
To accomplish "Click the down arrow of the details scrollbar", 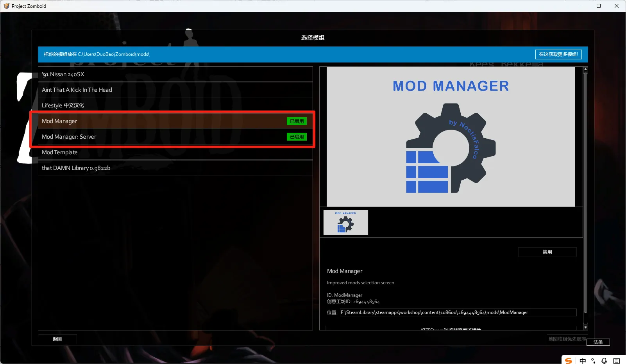I will click(585, 327).
